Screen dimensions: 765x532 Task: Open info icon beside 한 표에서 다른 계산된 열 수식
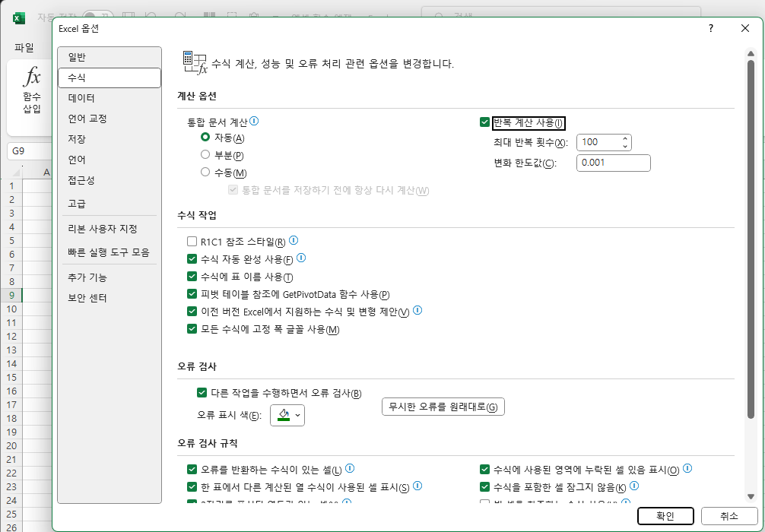click(417, 486)
